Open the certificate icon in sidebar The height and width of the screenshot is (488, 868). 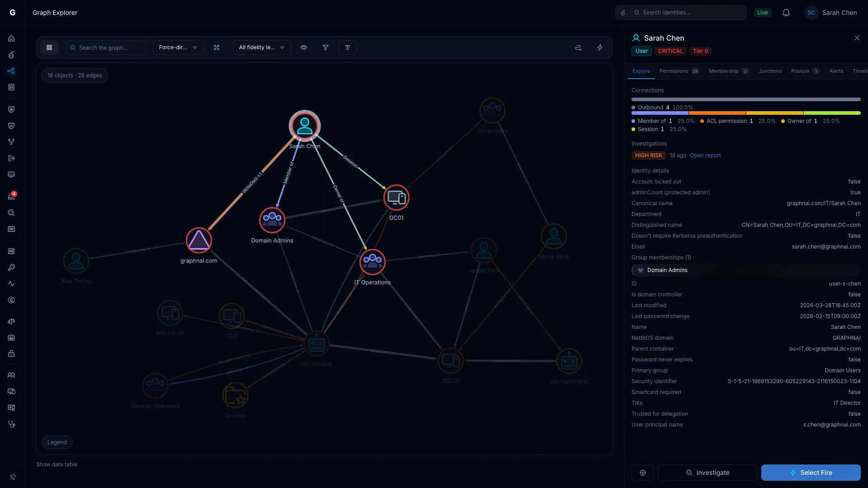point(11,408)
